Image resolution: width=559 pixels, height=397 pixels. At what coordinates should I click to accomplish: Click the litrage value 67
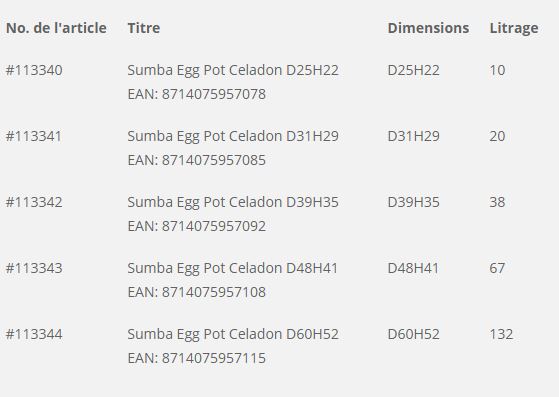pyautogui.click(x=497, y=268)
